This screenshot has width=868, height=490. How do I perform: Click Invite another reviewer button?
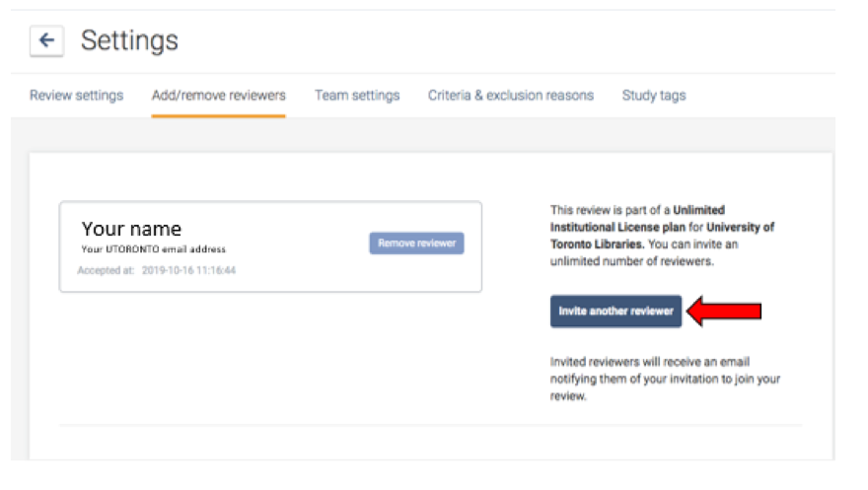point(615,312)
